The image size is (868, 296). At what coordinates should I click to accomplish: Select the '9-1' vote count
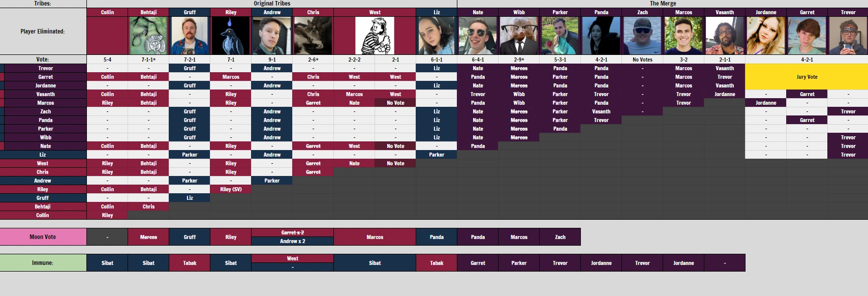coord(272,60)
